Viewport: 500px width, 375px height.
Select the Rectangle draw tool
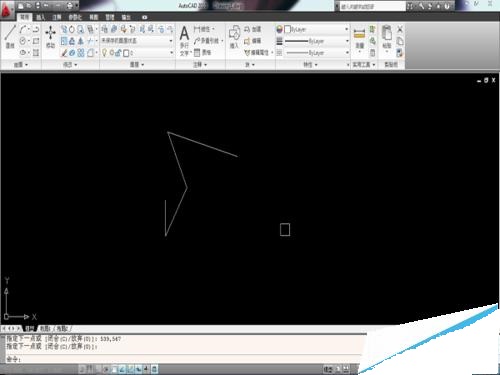click(x=36, y=41)
